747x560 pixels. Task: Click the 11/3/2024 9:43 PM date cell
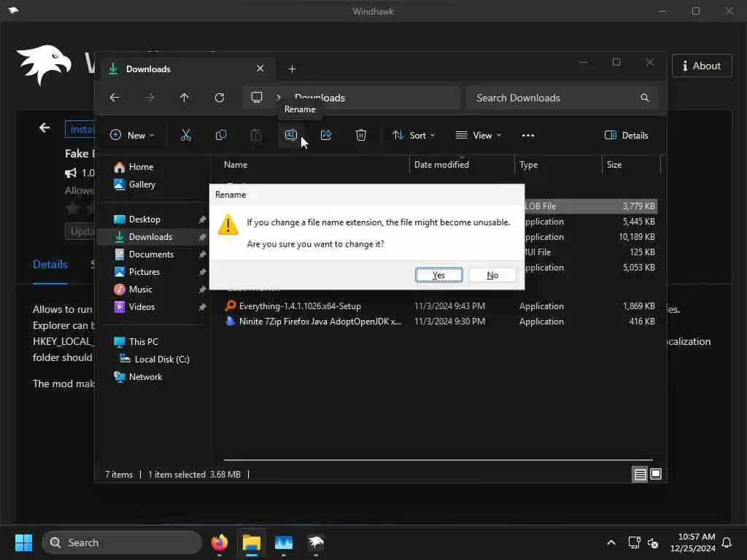(x=449, y=306)
